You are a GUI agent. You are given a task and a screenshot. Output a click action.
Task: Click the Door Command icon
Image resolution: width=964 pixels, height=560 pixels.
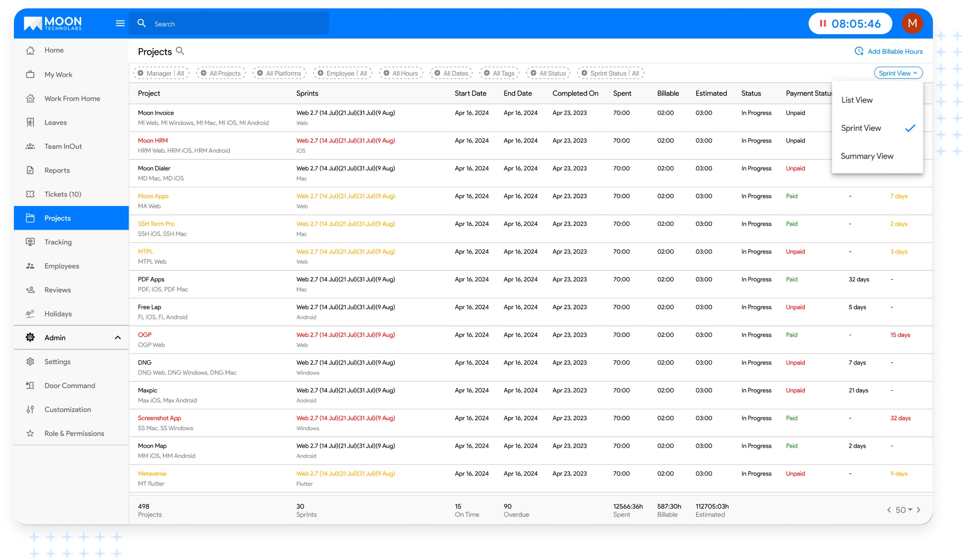click(30, 386)
